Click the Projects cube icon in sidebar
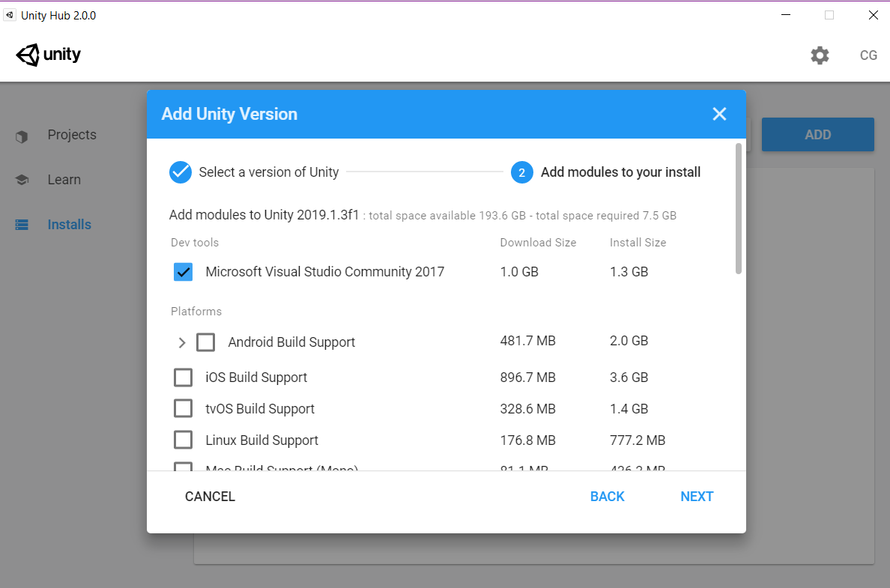 22,136
